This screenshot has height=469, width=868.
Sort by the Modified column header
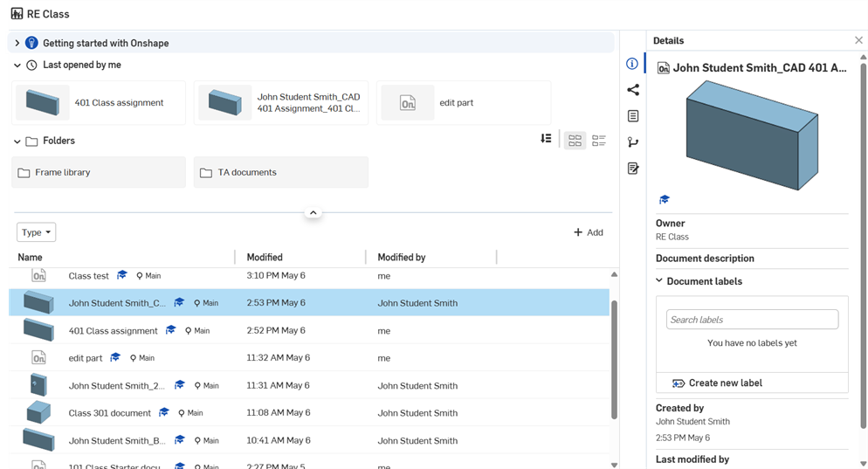(x=265, y=257)
